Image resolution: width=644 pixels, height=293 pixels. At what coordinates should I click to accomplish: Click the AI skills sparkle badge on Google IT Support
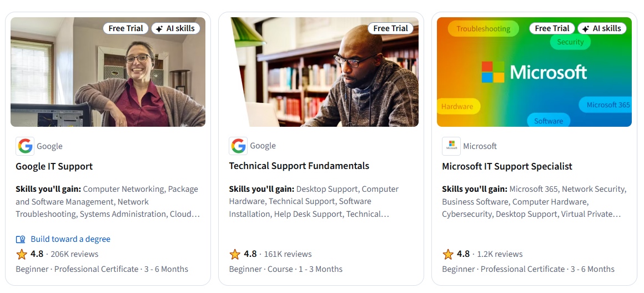click(175, 28)
